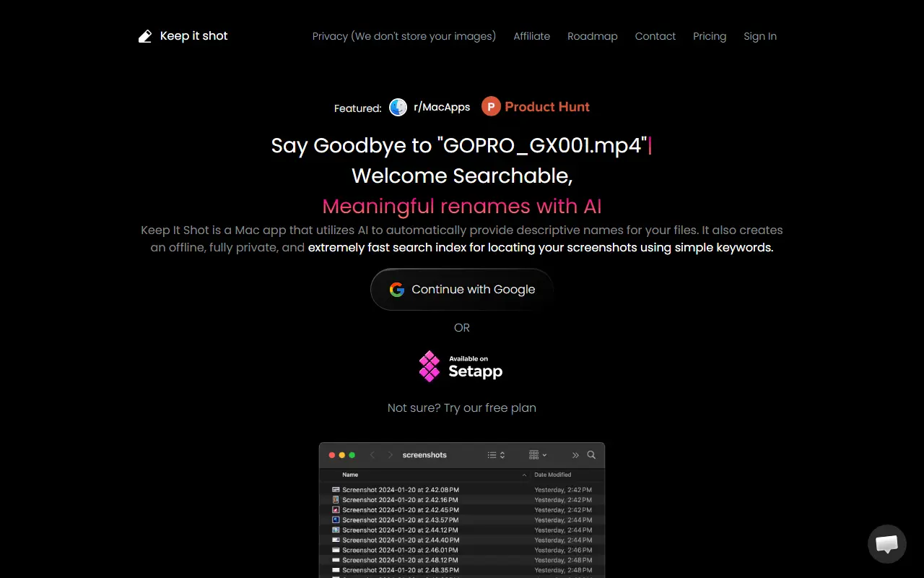
Task: Click the file icon beside Screenshot 2.44.12 PM
Action: (x=336, y=530)
